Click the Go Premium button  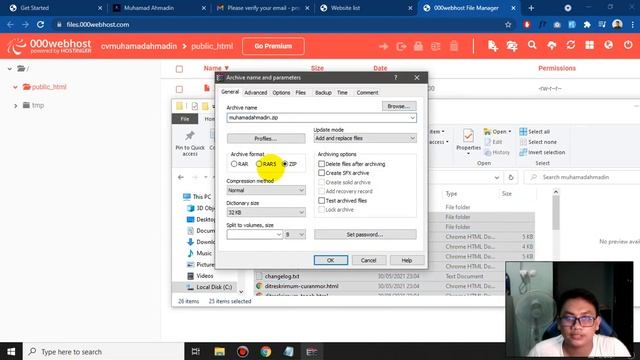coord(273,46)
